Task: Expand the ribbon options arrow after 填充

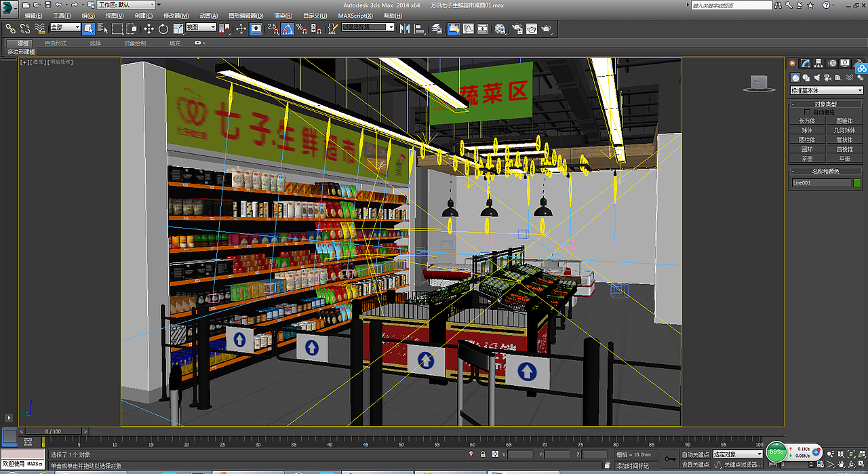Action: coord(200,43)
